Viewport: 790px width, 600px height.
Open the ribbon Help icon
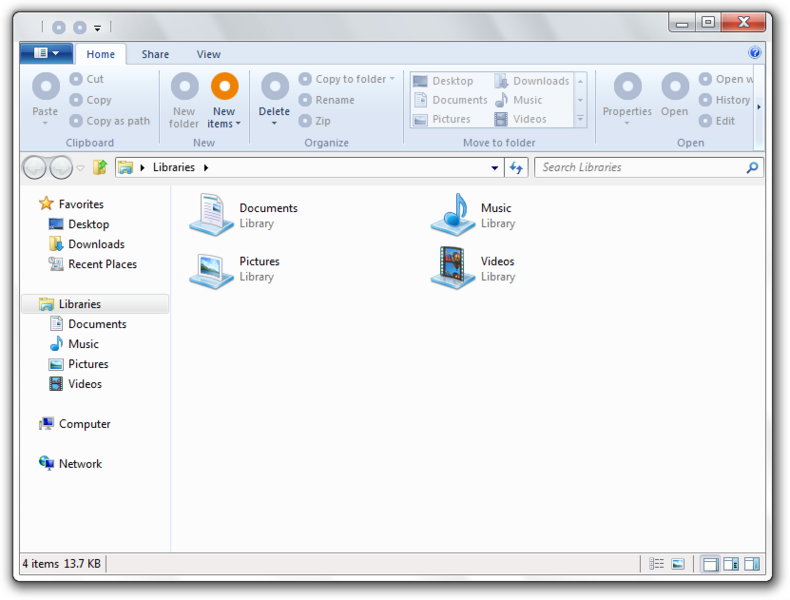(x=754, y=52)
